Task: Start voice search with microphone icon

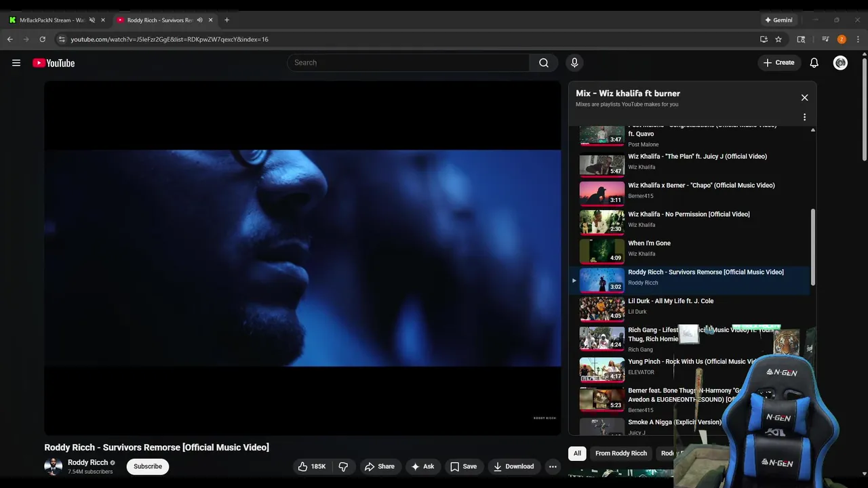Action: click(574, 63)
